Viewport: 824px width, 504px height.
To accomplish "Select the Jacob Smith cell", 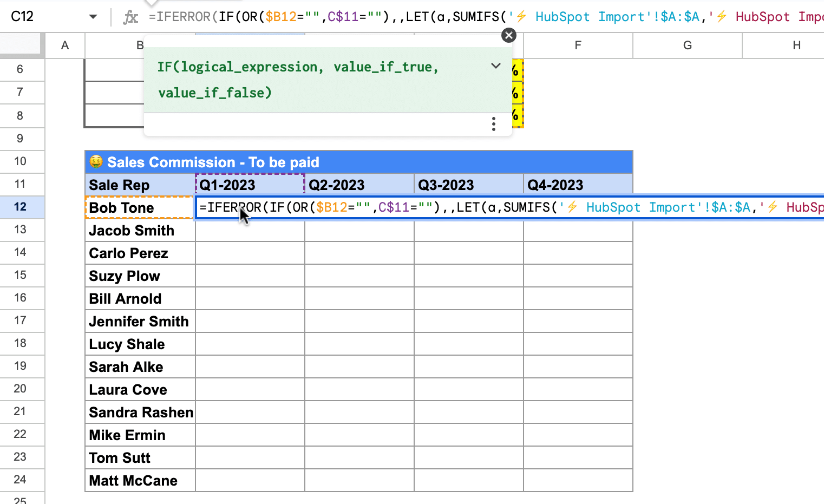I will (140, 230).
